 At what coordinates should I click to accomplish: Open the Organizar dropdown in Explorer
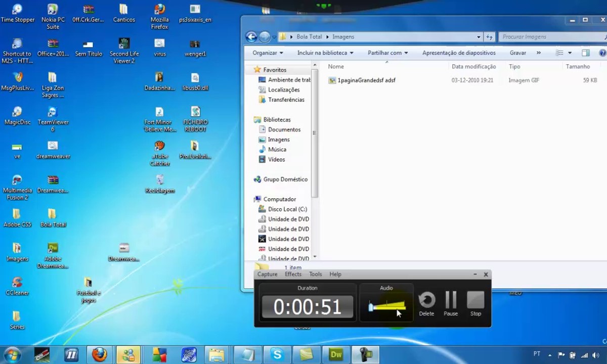268,53
